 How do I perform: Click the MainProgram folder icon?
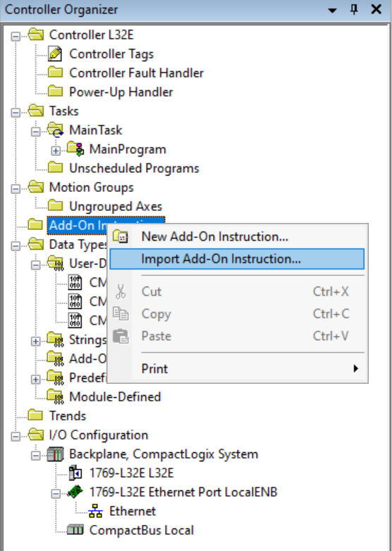coord(75,149)
